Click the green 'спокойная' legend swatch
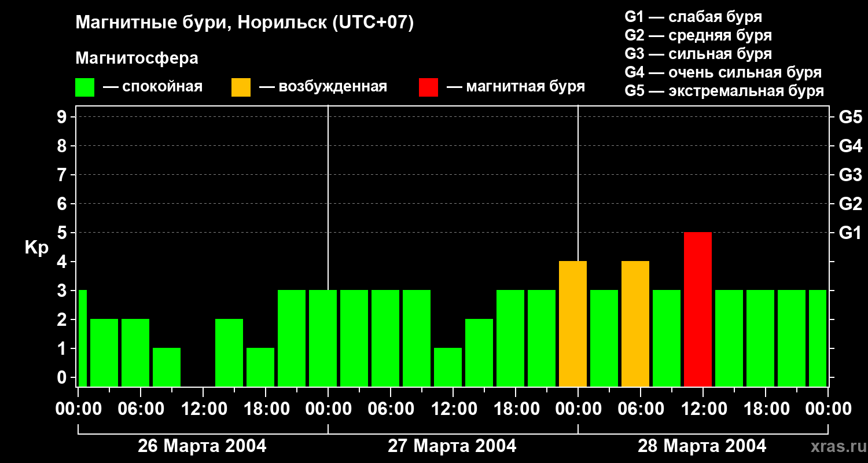This screenshot has height=463, width=868. pos(84,87)
